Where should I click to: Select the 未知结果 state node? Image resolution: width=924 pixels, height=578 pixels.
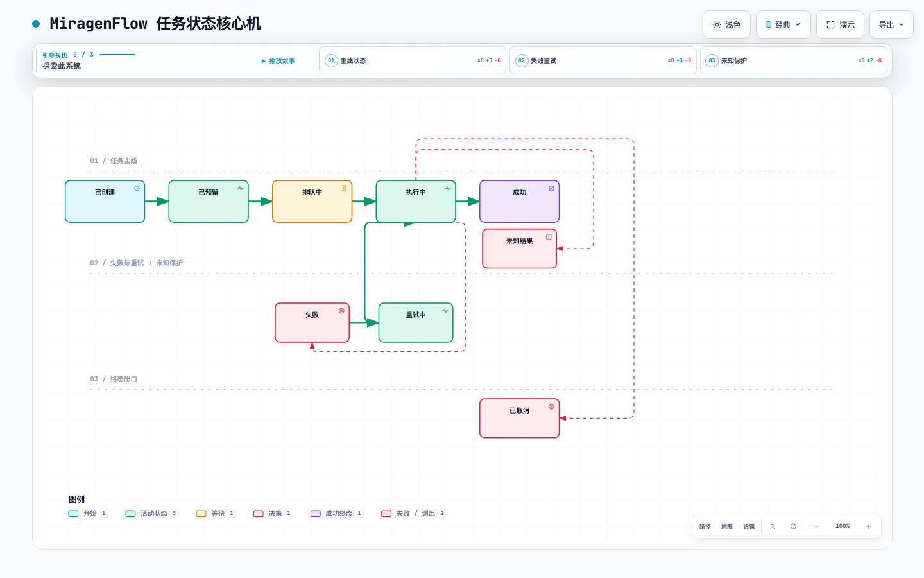[x=520, y=249]
